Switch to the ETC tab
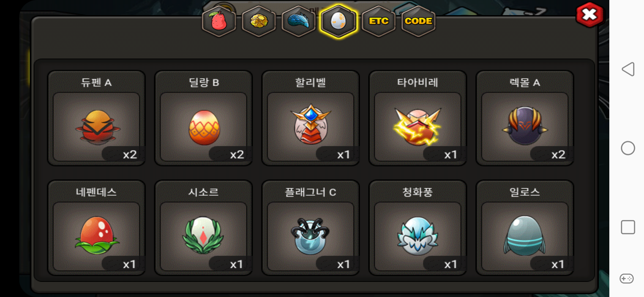 379,21
